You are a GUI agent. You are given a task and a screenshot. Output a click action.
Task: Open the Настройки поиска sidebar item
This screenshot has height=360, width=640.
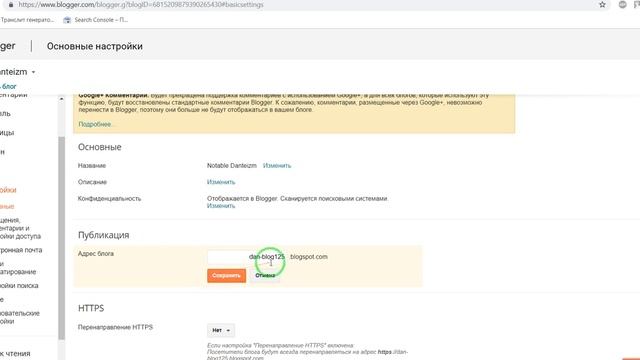(19, 286)
